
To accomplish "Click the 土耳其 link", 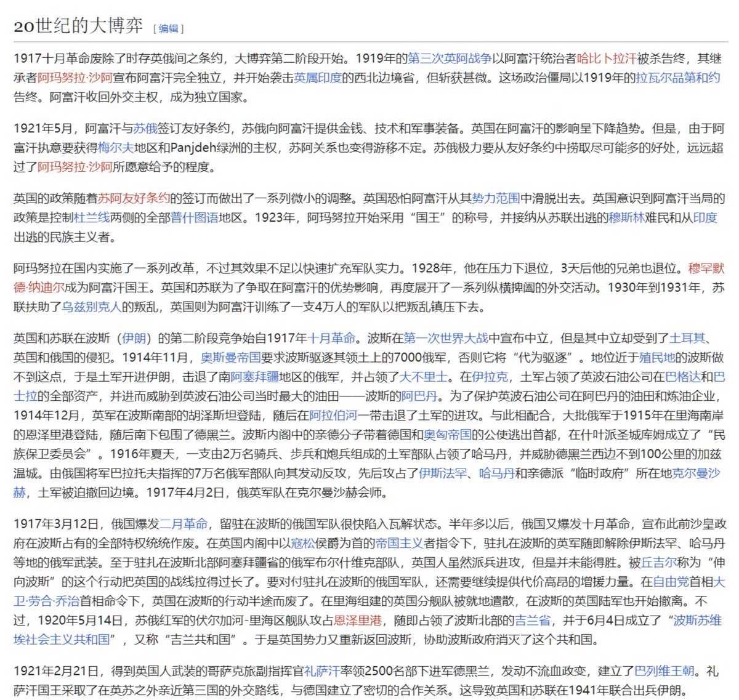I will (687, 338).
